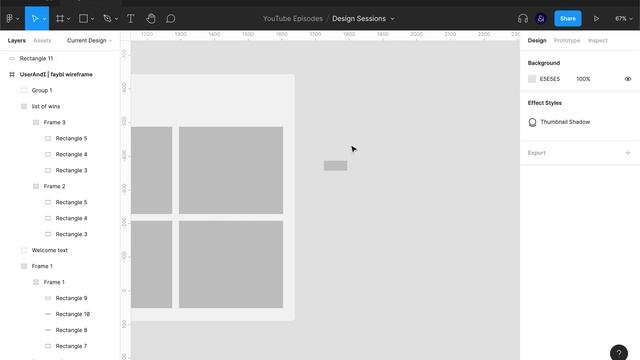640x360 pixels.
Task: Select Rectangle 4 under Frame 3
Action: click(x=71, y=154)
